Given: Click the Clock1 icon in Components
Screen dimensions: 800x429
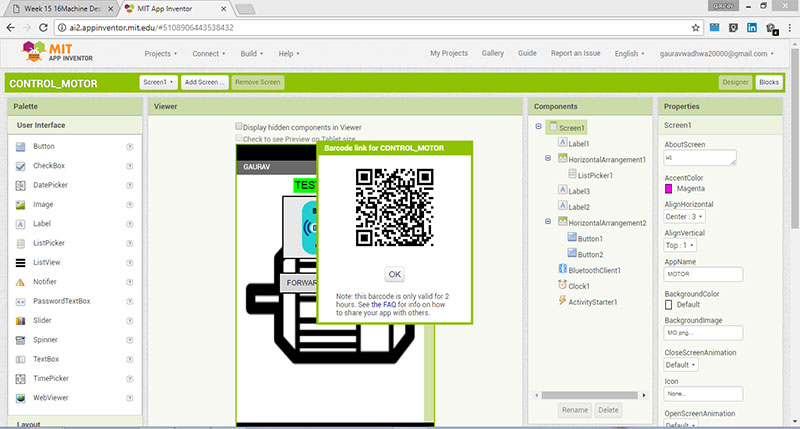Looking at the screenshot, I should point(562,285).
